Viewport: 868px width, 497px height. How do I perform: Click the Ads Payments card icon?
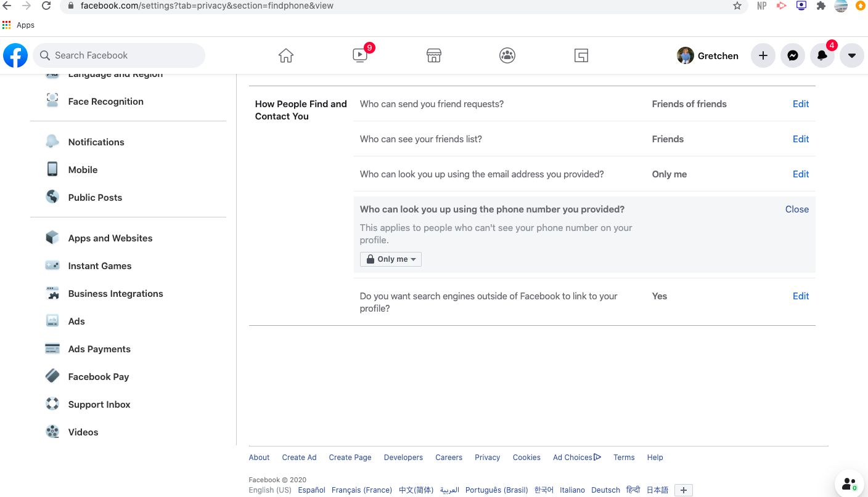52,349
